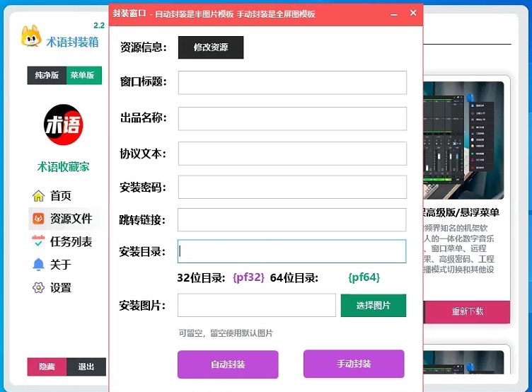Click the 选择图片 button
Image resolution: width=532 pixels, height=392 pixels.
pos(374,306)
